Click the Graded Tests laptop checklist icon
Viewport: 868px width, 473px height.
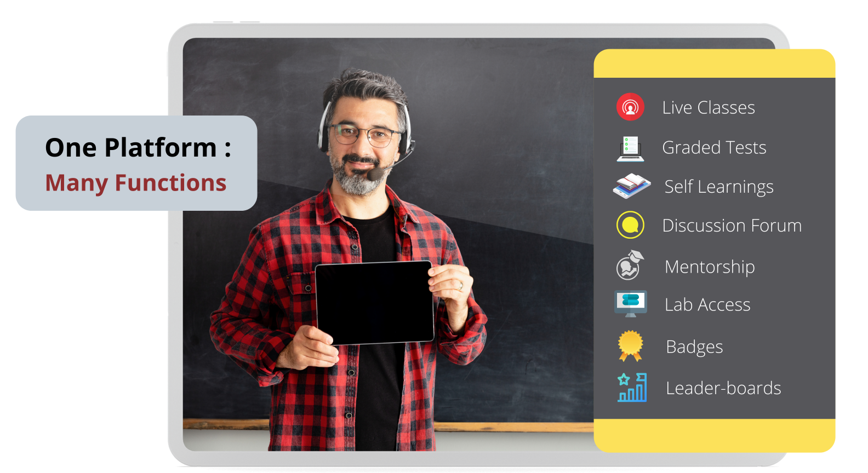pos(630,148)
